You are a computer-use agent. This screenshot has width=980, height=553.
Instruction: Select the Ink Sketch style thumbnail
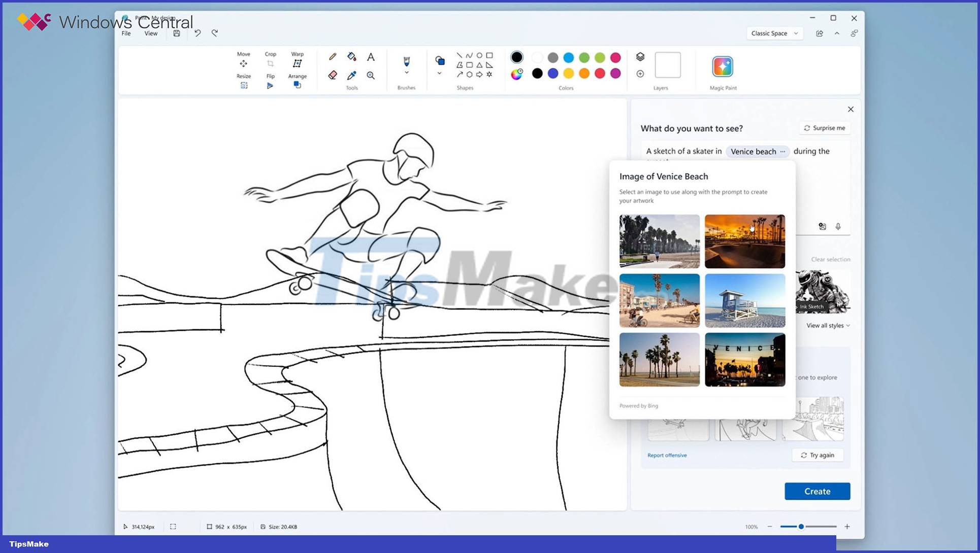823,291
